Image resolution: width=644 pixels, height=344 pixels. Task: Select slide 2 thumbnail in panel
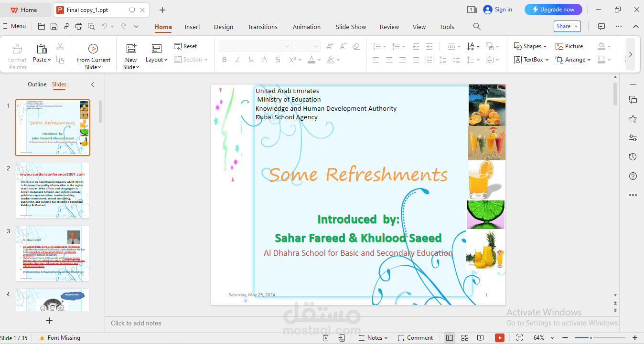[x=53, y=190]
